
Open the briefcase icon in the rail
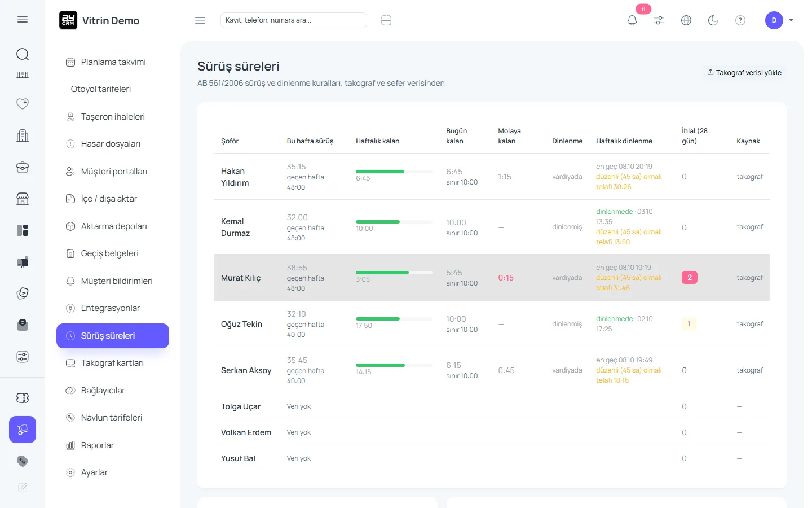click(x=23, y=167)
